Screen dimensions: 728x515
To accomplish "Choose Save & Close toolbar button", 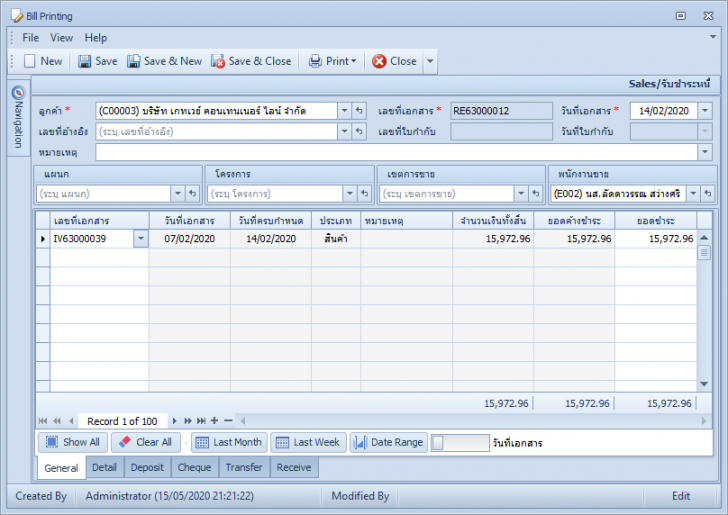I will tap(251, 61).
